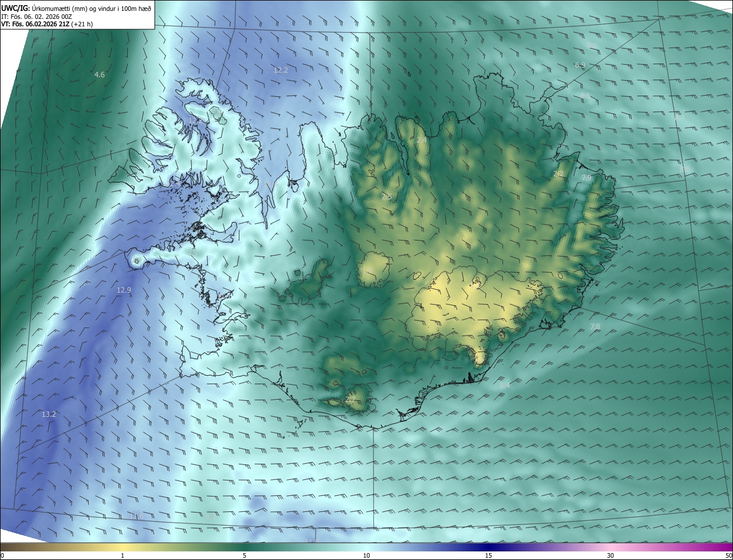This screenshot has height=560, width=733.
Task: Click the 1 tick label on the color scale
Action: pos(123,555)
